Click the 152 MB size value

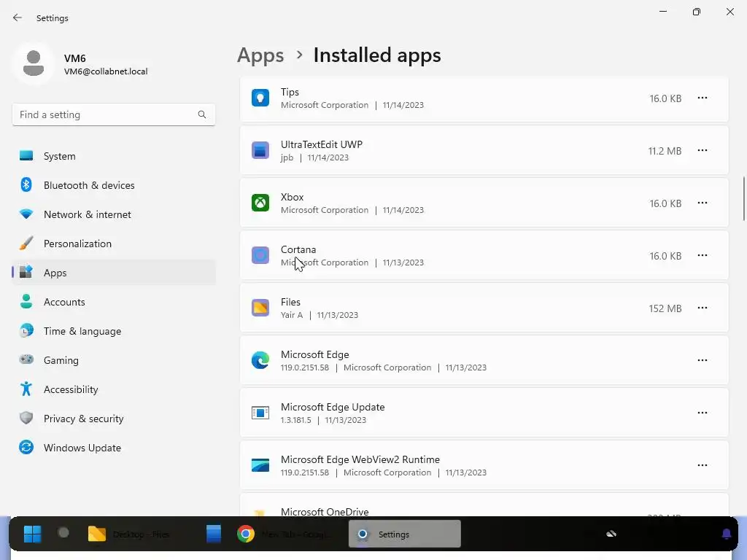tap(665, 308)
